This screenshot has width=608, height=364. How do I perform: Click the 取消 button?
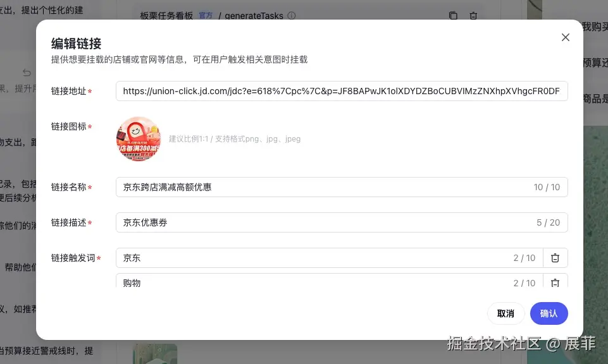tap(506, 313)
